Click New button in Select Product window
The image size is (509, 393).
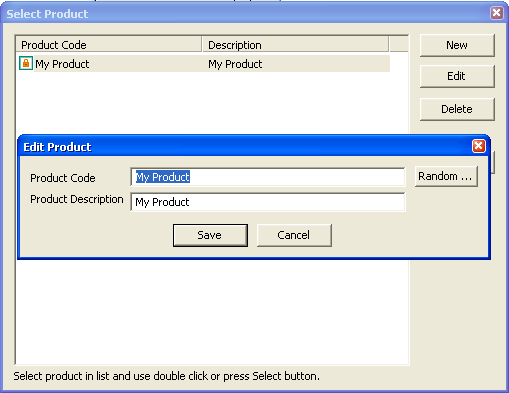(457, 45)
